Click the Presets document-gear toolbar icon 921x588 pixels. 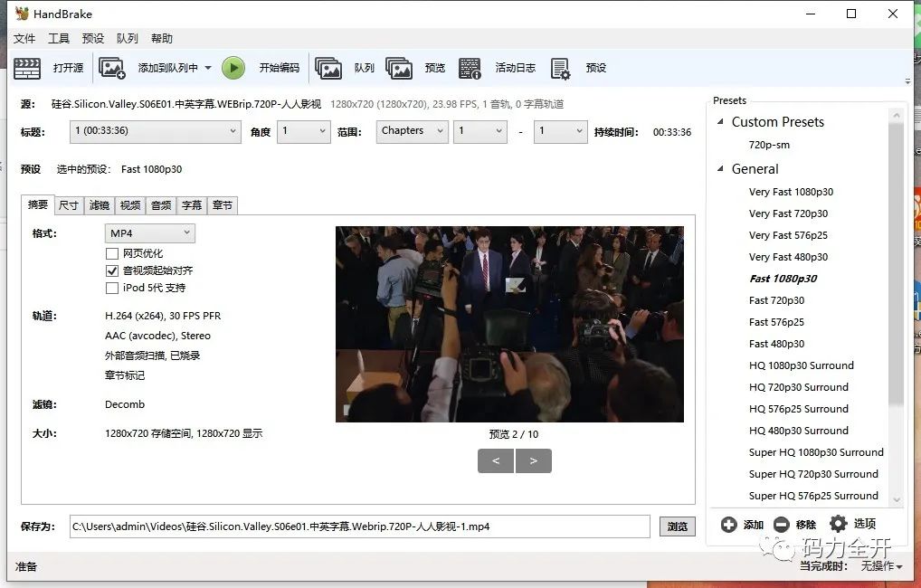[560, 68]
